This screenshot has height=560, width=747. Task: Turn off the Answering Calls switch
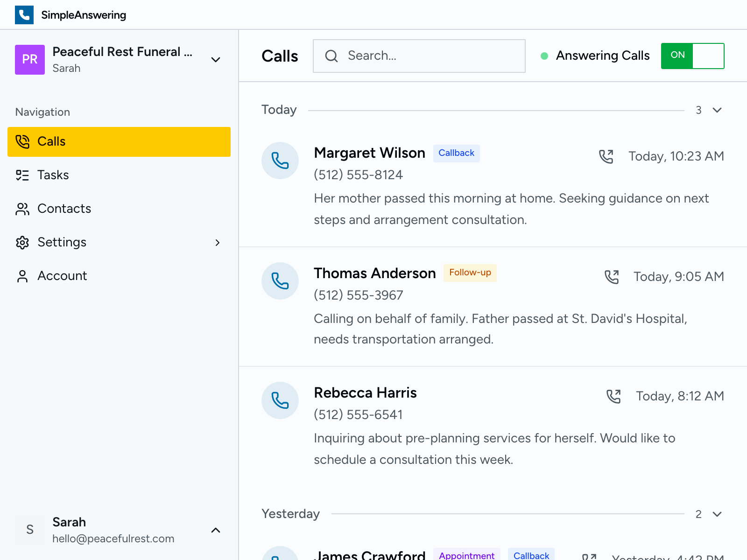[x=692, y=56]
